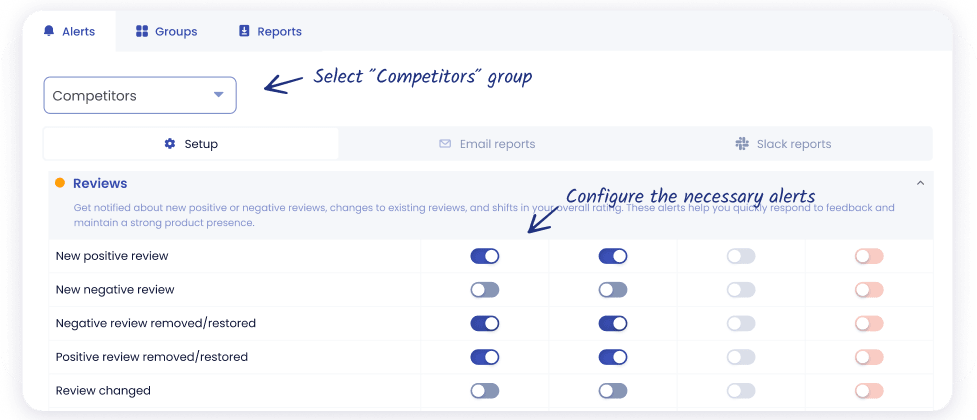
Task: Toggle second switch for Negative review removed/restored
Action: (x=613, y=323)
